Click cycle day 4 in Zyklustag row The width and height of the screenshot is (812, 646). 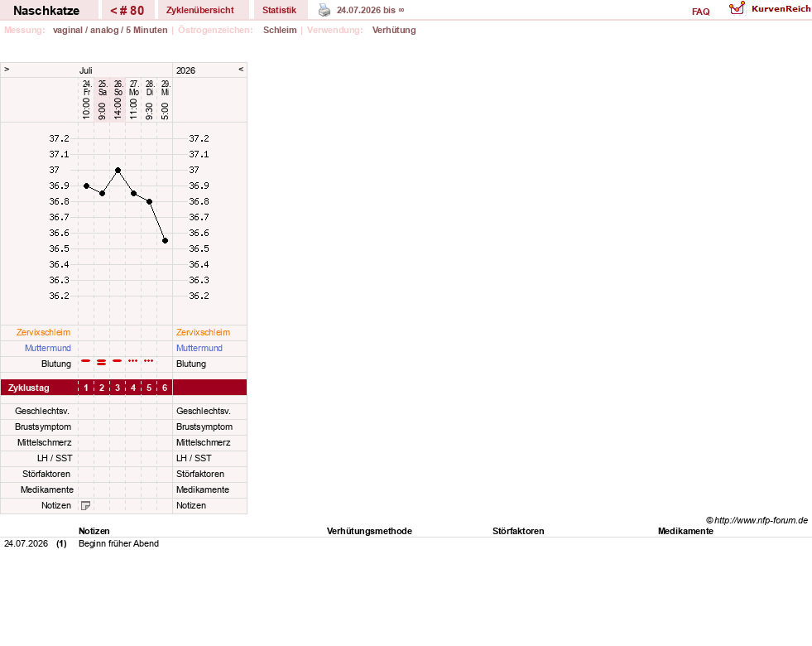point(133,388)
